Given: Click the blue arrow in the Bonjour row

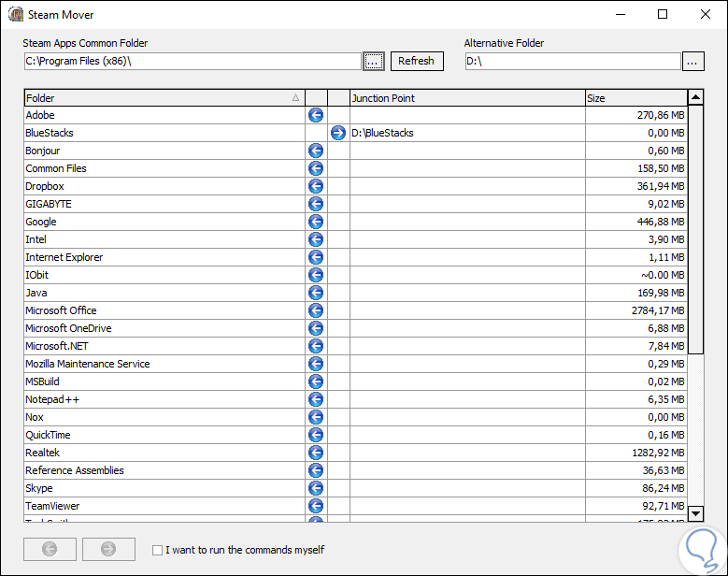Looking at the screenshot, I should coord(316,151).
